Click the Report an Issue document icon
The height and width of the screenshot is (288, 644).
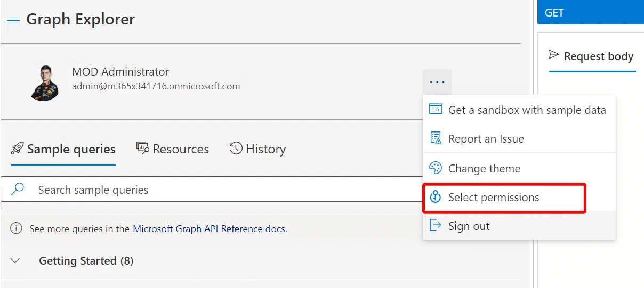(436, 138)
